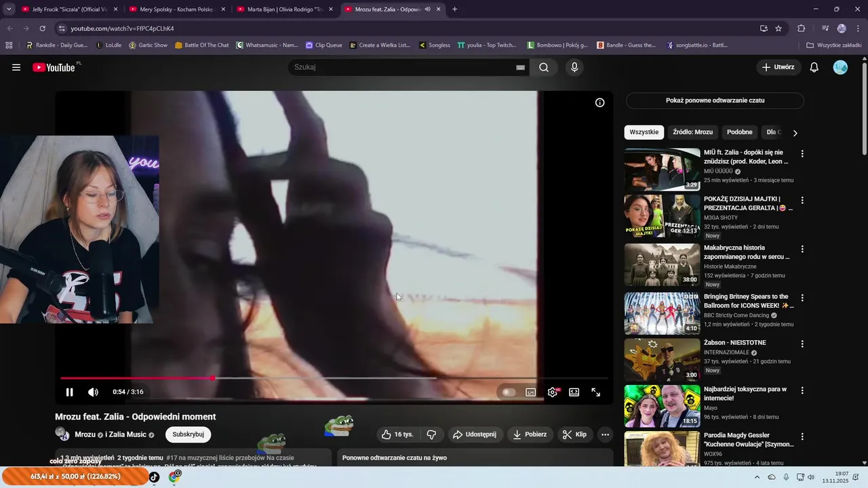Open media controls icon in toolbar
This screenshot has height=488, width=868.
point(825,28)
